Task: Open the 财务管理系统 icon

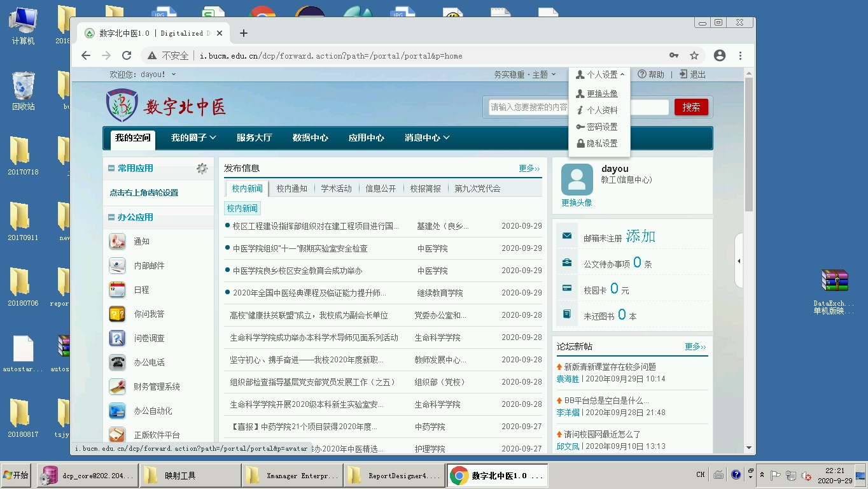Action: pyautogui.click(x=117, y=386)
